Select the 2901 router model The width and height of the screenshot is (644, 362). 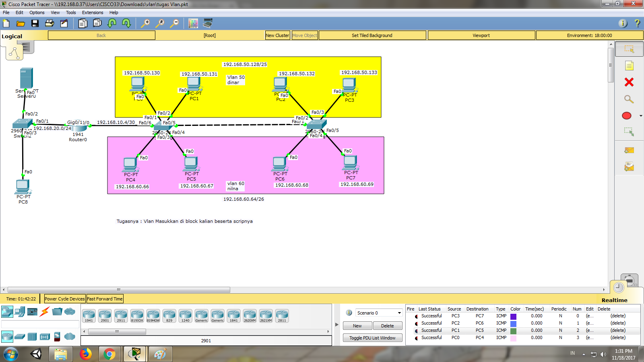pos(105,315)
